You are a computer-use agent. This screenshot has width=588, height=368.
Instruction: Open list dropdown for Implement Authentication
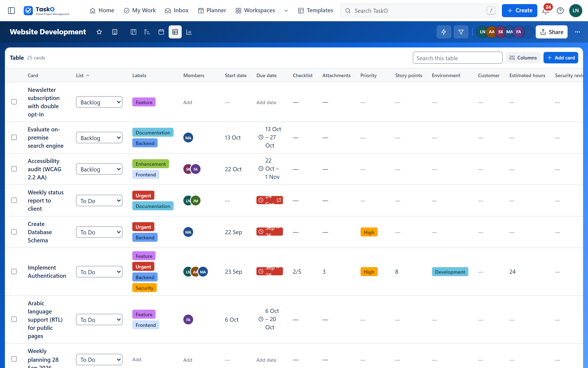coord(99,272)
